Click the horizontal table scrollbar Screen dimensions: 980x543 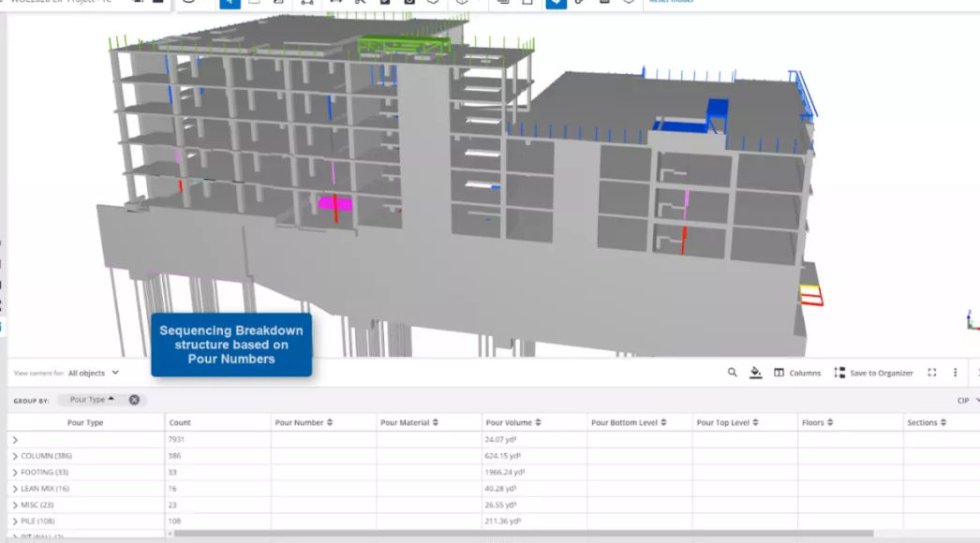pyautogui.click(x=523, y=534)
